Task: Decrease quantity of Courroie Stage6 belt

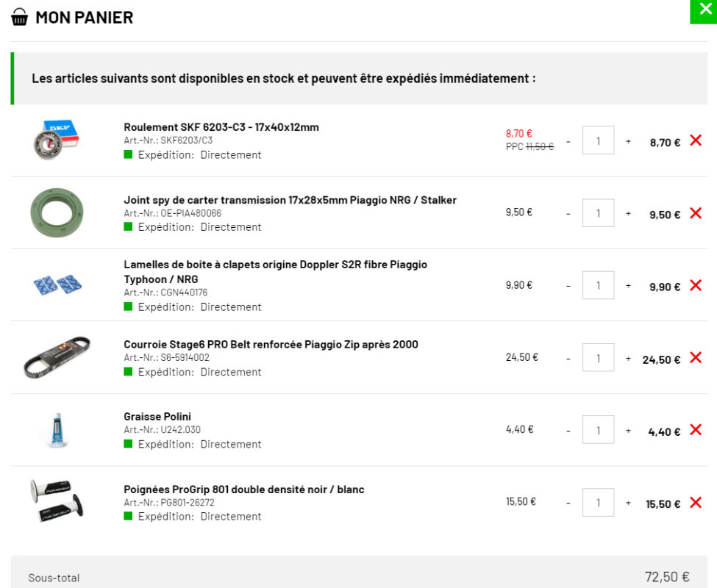Action: (568, 359)
